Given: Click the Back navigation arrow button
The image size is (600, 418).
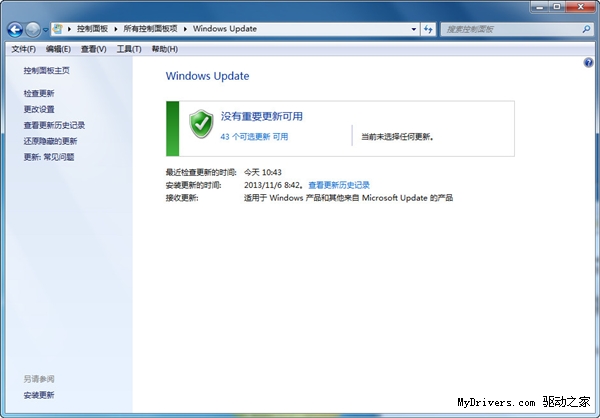Looking at the screenshot, I should (x=15, y=29).
